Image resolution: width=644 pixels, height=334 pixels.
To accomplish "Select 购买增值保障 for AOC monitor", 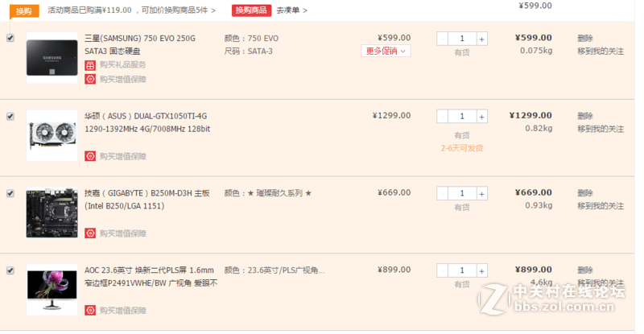I will coord(123,310).
